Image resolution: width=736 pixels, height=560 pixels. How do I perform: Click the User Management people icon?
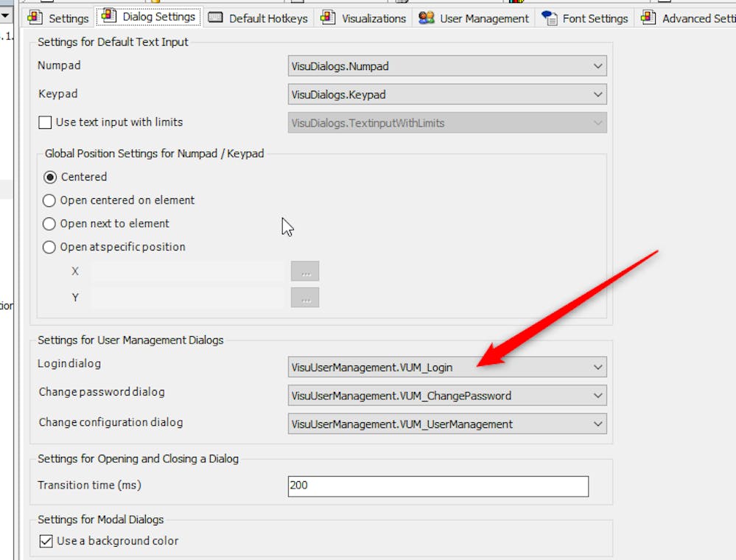click(x=426, y=18)
